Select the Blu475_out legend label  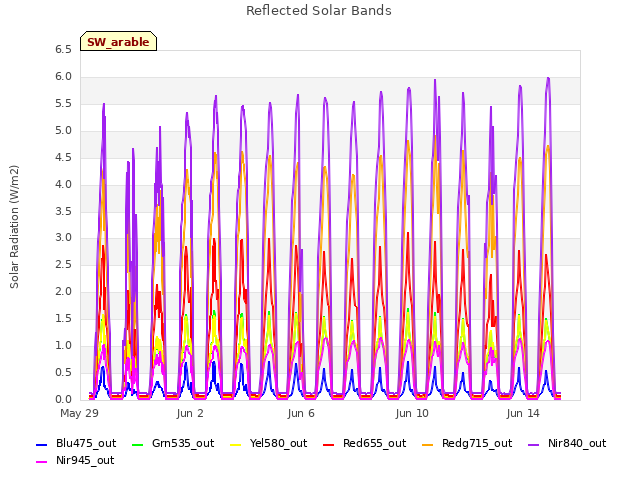click(86, 443)
